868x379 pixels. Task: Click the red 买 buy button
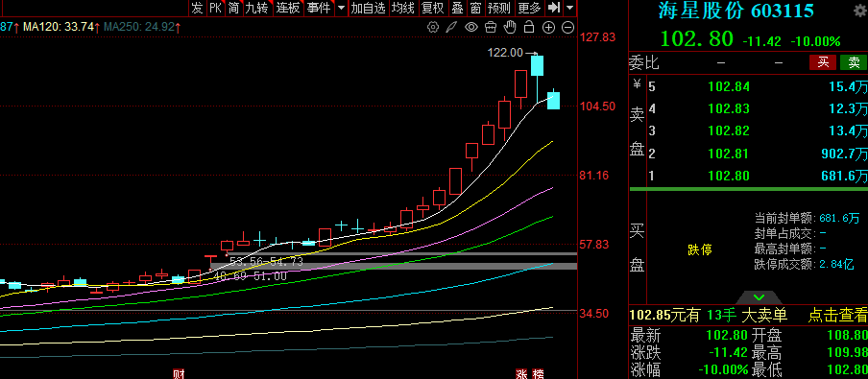point(823,62)
